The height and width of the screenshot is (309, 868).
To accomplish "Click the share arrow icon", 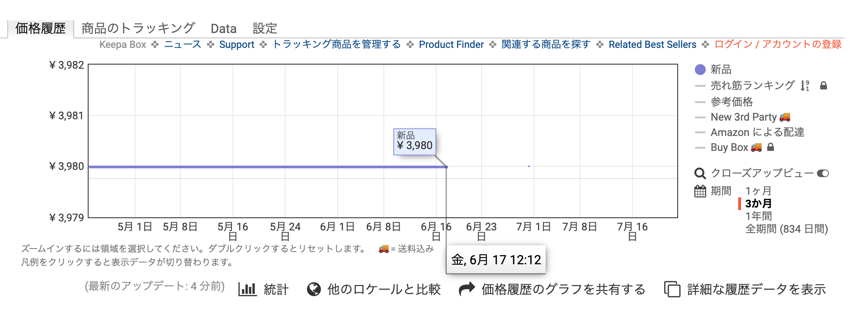I will click(467, 289).
